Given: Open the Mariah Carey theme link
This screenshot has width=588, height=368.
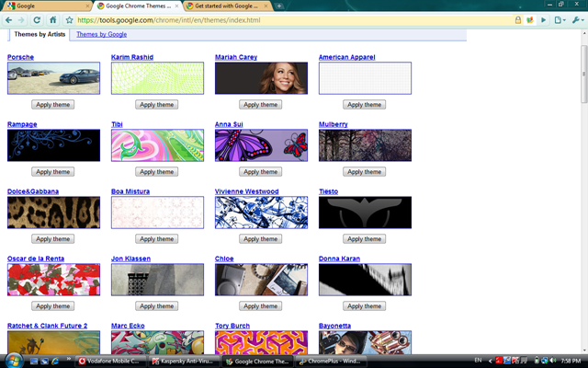Looking at the screenshot, I should coord(236,57).
